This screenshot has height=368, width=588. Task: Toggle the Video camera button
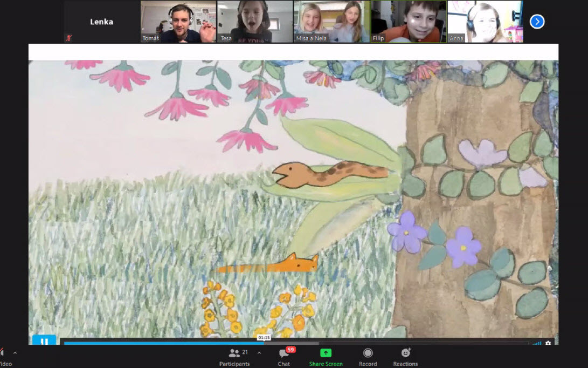(x=4, y=357)
